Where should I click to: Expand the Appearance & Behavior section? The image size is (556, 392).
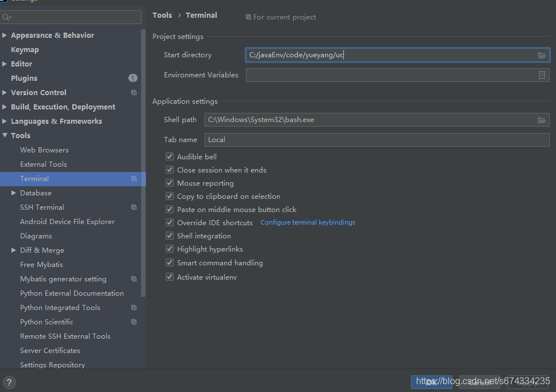[x=5, y=35]
